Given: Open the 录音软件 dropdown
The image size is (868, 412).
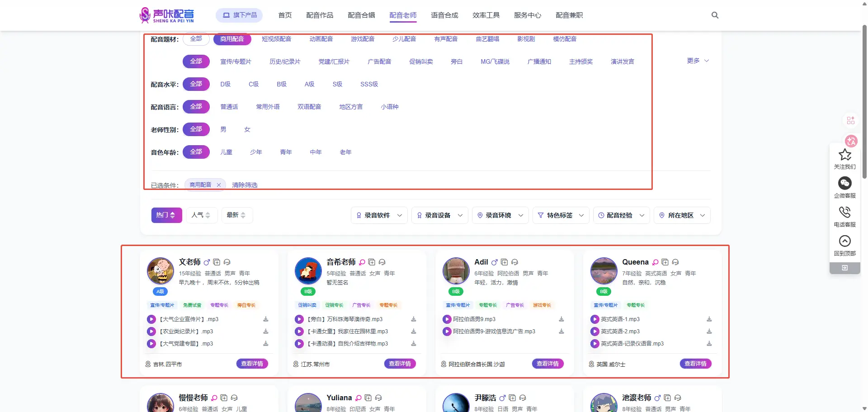Looking at the screenshot, I should [x=379, y=215].
